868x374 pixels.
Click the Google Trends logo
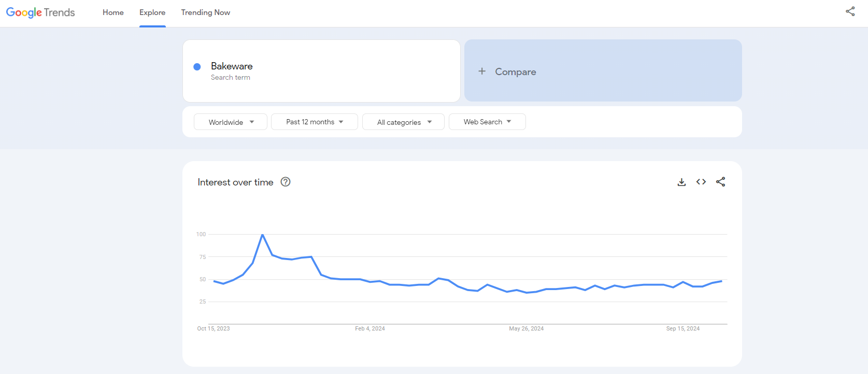40,12
